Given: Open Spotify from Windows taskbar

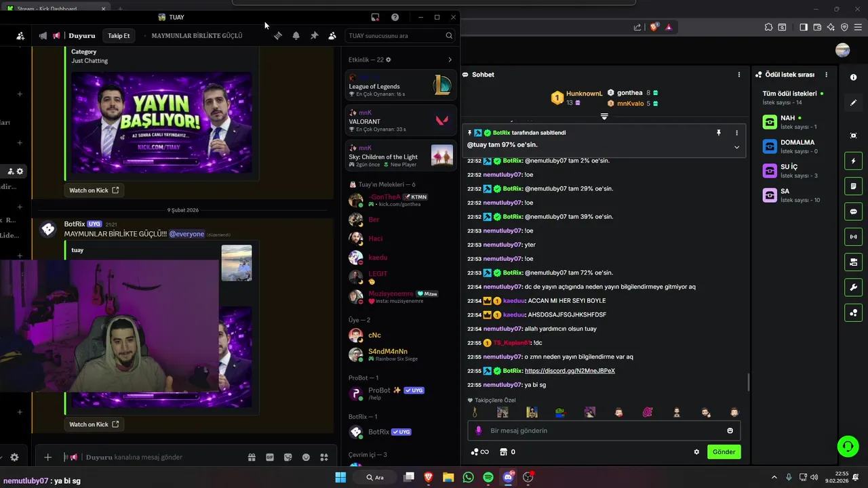Looking at the screenshot, I should tap(488, 477).
